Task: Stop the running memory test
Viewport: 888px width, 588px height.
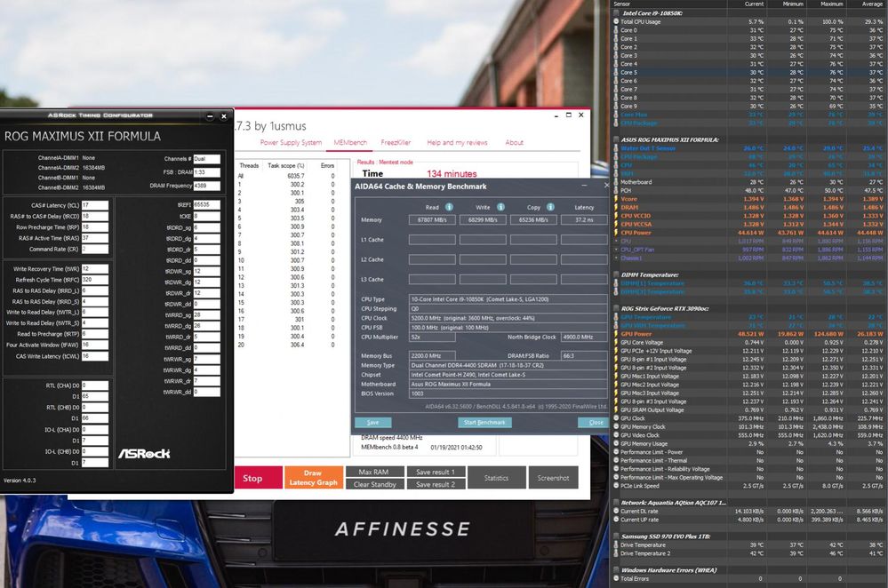Action: 259,478
